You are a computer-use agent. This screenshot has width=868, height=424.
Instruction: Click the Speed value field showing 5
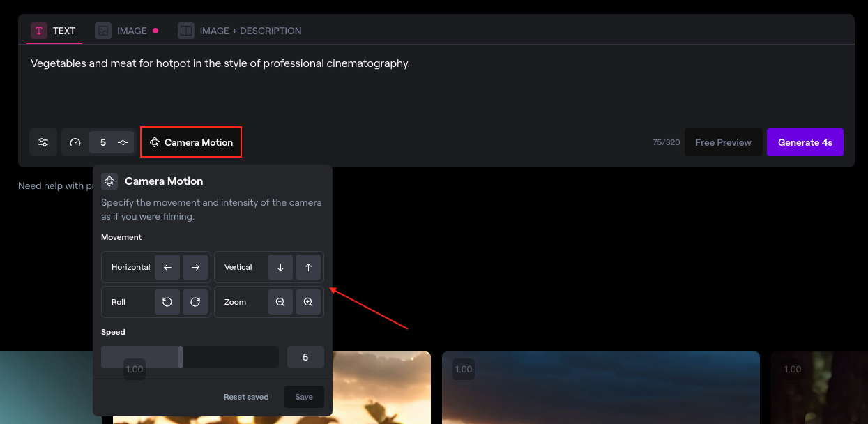[x=305, y=357]
